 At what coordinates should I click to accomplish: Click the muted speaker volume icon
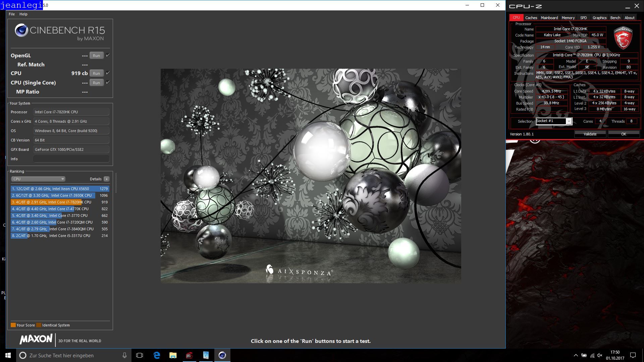point(600,355)
